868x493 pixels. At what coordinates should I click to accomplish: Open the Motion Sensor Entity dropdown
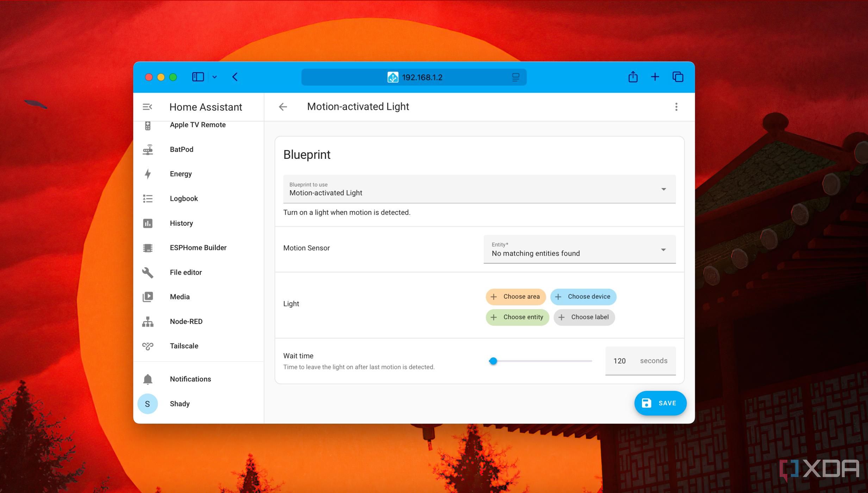[580, 249]
